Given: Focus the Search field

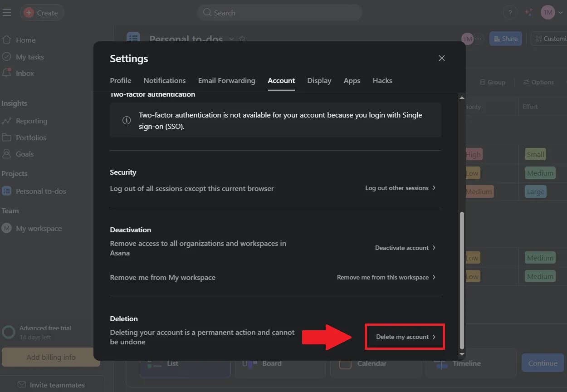Looking at the screenshot, I should [279, 13].
